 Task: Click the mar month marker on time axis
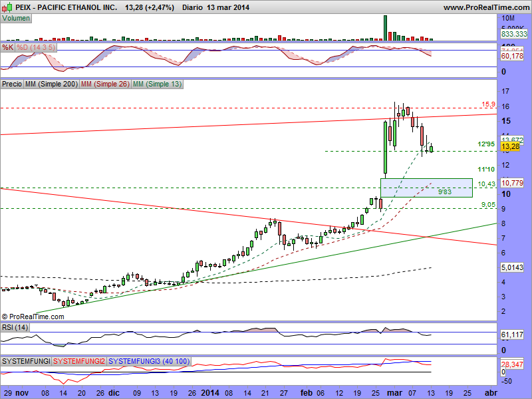[394, 393]
